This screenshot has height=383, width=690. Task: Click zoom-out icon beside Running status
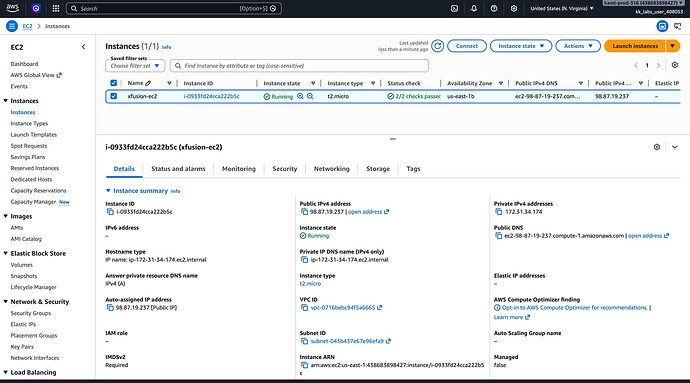[x=310, y=96]
